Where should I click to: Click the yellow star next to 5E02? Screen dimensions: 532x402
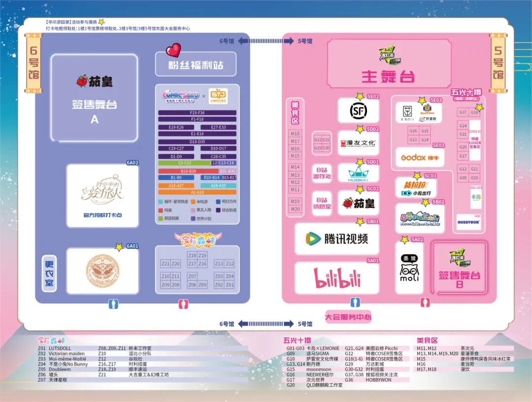[360, 97]
